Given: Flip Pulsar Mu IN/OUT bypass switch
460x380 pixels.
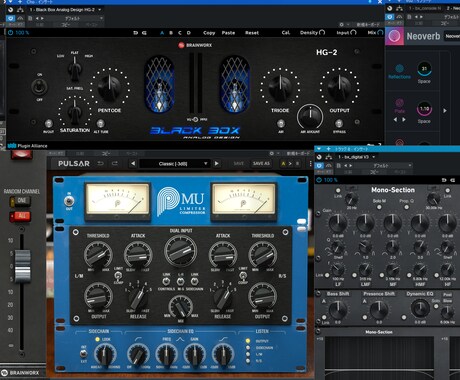Looking at the screenshot, I should click(69, 201).
